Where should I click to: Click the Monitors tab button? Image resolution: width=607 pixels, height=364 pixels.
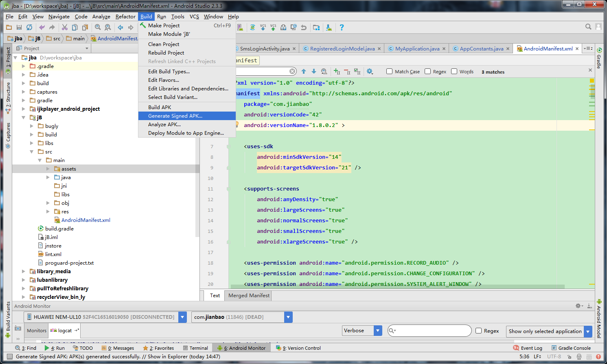click(37, 330)
